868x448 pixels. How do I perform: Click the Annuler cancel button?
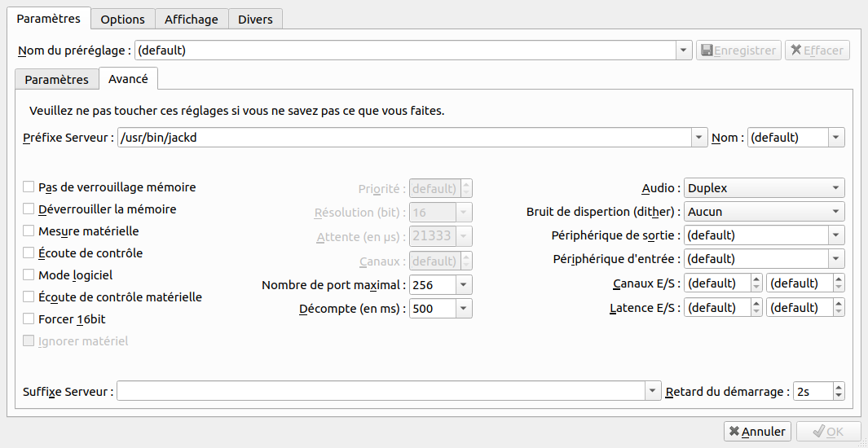756,432
